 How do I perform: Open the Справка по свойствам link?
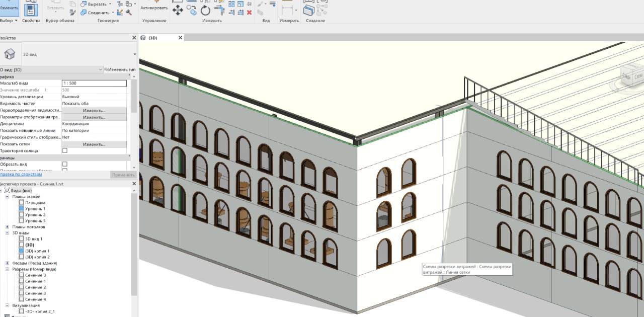coord(21,175)
